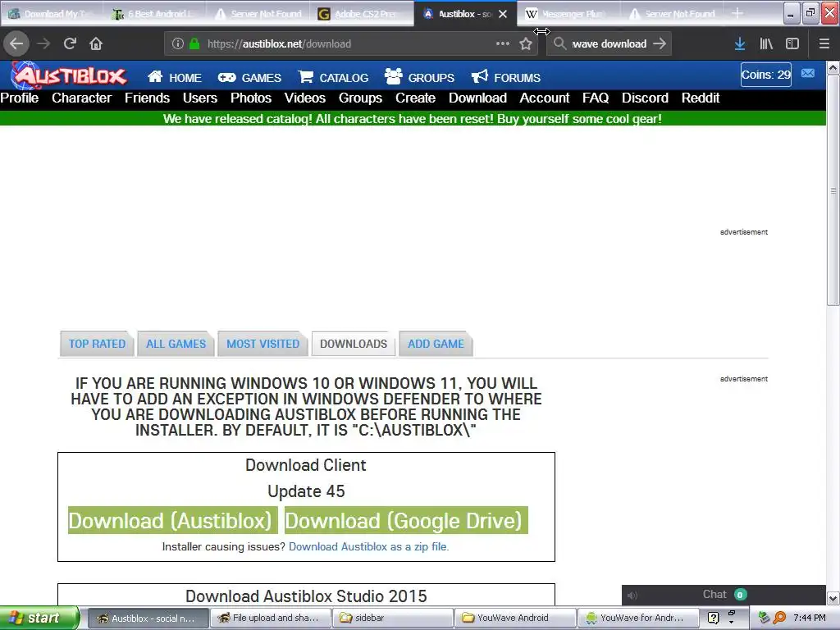Viewport: 840px width, 630px height.
Task: Bookmark this page with the star icon
Action: [x=526, y=44]
